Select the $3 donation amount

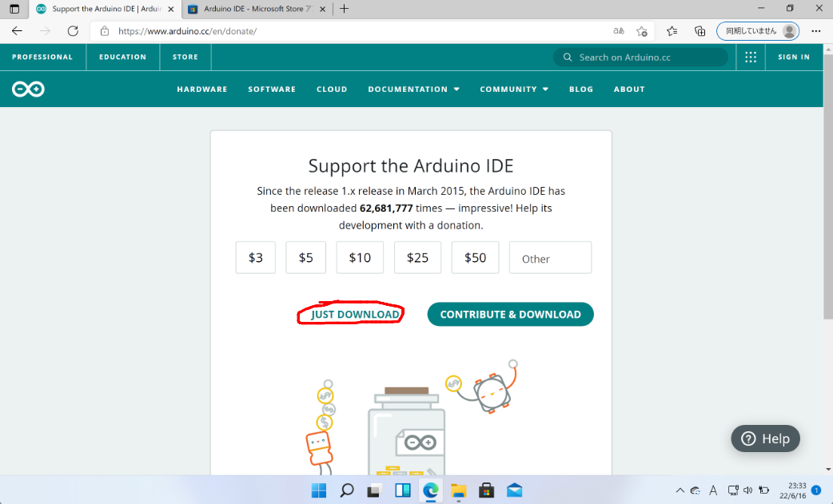point(256,257)
